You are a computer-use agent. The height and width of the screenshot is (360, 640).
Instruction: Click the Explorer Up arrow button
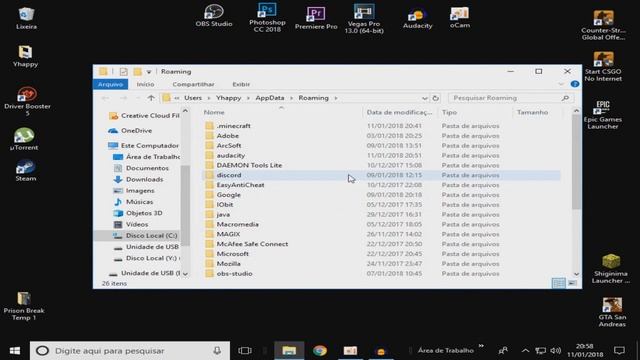151,98
